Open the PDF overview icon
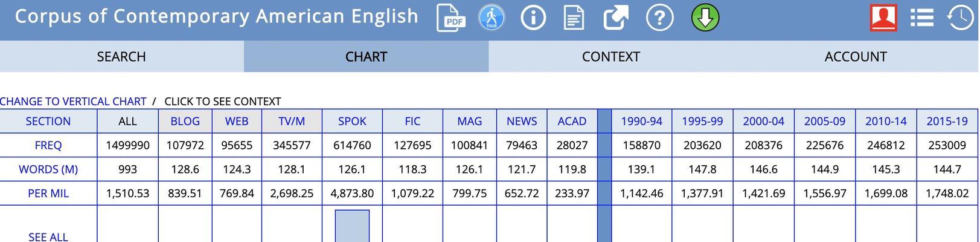 pyautogui.click(x=451, y=18)
